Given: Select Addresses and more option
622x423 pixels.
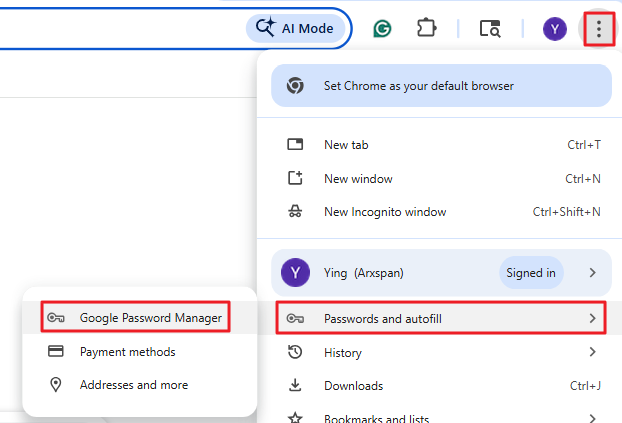Looking at the screenshot, I should pyautogui.click(x=134, y=385).
